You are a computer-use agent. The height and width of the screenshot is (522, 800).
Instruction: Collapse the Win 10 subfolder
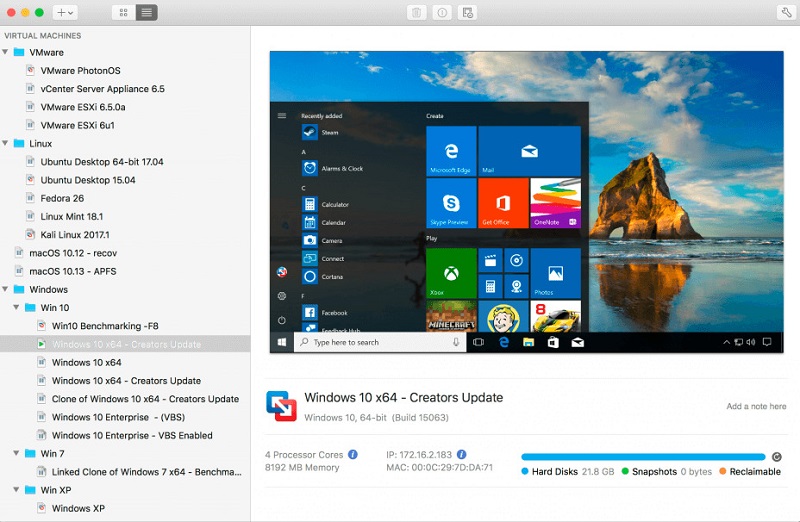point(16,308)
